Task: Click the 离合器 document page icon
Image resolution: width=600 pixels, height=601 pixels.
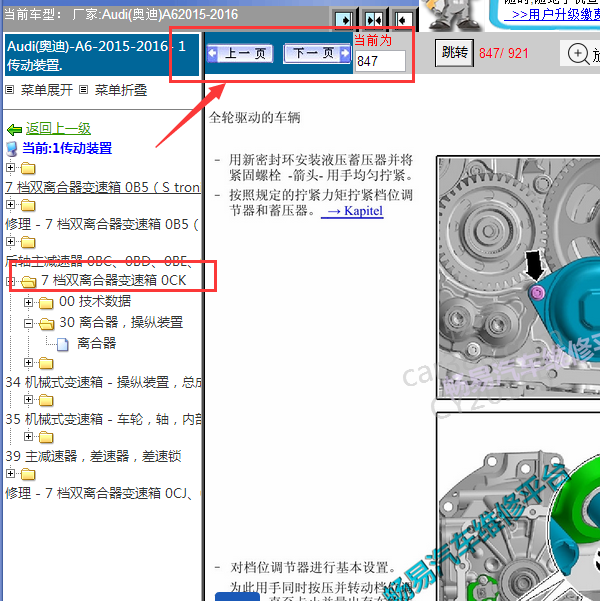Action: 63,345
